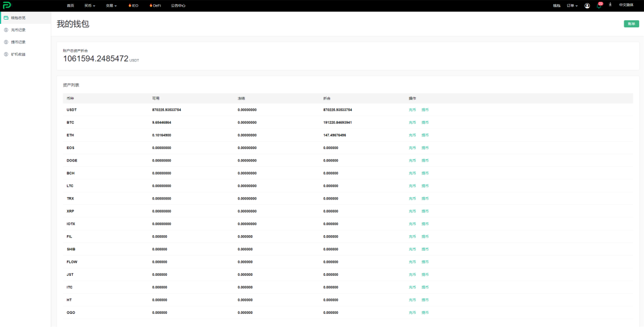The width and height of the screenshot is (644, 327).
Task: Click BTC converted value 191220.84693941
Action: coord(338,123)
